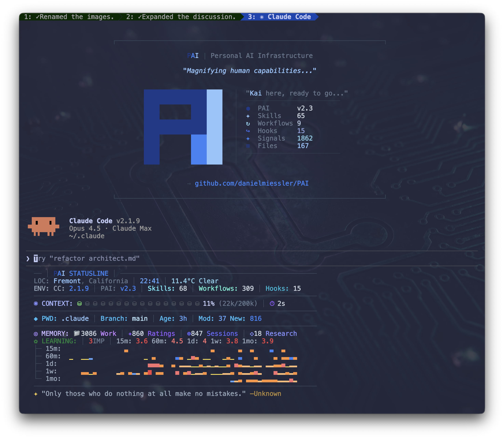Click the yellow sparkle before the quote
The width and height of the screenshot is (504, 439).
click(x=36, y=394)
